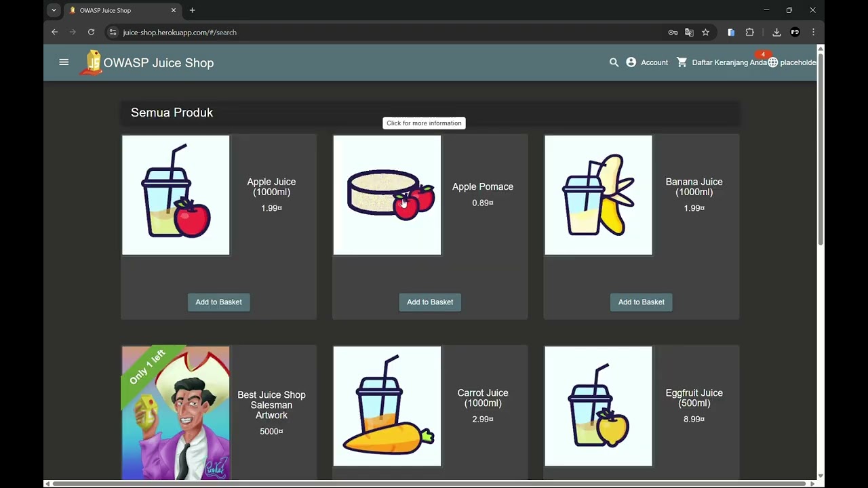Click the OWASP Juice Shop carton logo
The width and height of the screenshot is (868, 488).
(92, 62)
